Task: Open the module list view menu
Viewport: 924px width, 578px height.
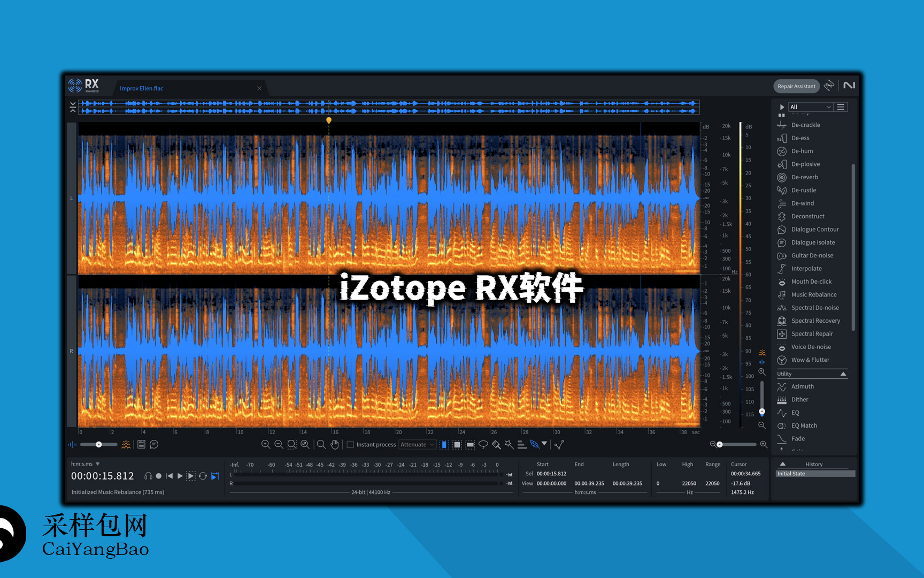Action: [x=841, y=107]
